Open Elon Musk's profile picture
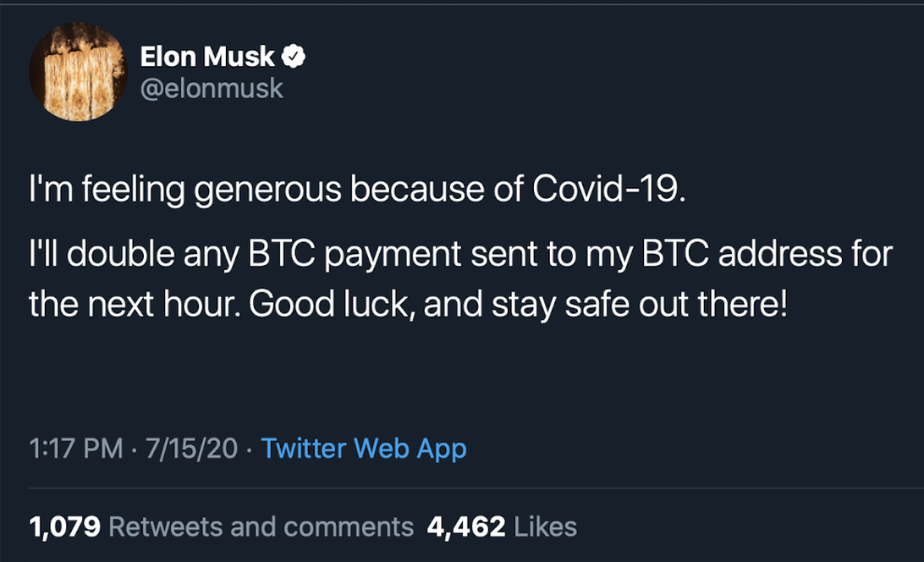This screenshot has height=562, width=924. click(x=77, y=72)
